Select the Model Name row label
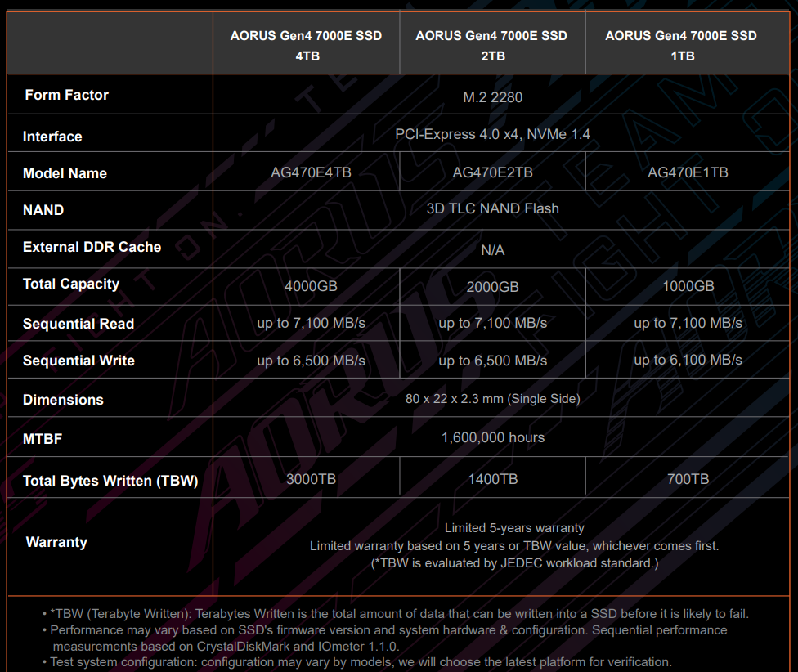The width and height of the screenshot is (798, 672). coord(65,173)
